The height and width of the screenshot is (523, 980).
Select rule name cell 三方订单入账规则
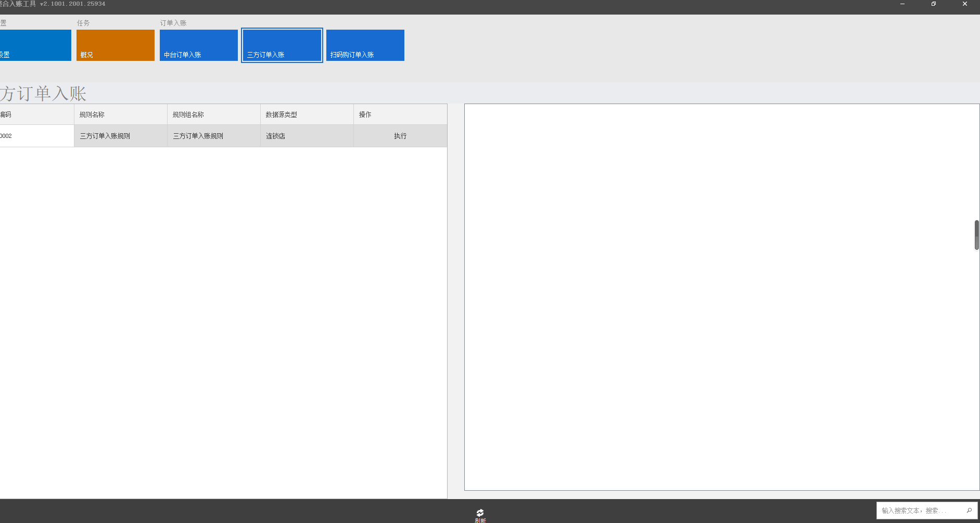coord(121,136)
